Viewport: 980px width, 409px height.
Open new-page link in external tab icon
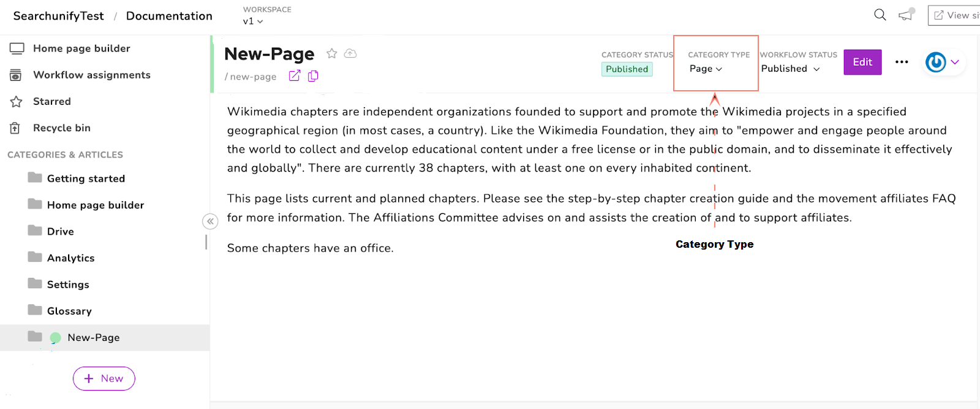(295, 76)
